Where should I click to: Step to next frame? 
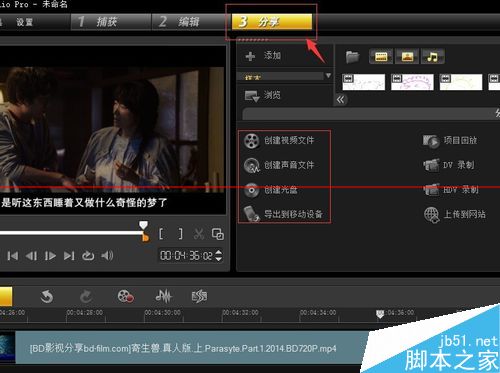point(50,256)
